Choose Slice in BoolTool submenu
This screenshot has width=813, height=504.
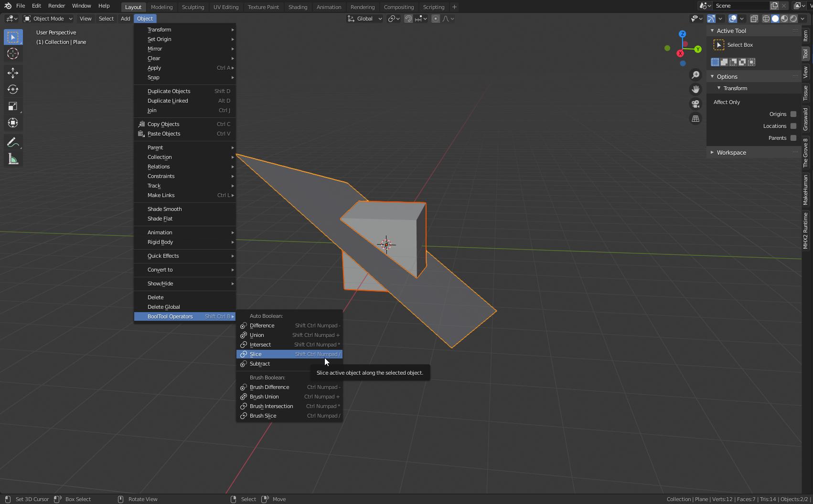point(289,354)
